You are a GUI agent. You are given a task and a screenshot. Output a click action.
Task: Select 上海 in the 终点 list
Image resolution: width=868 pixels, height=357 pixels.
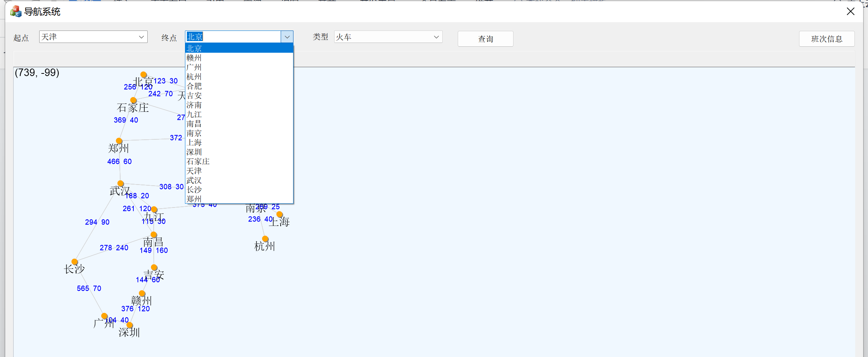tap(239, 142)
